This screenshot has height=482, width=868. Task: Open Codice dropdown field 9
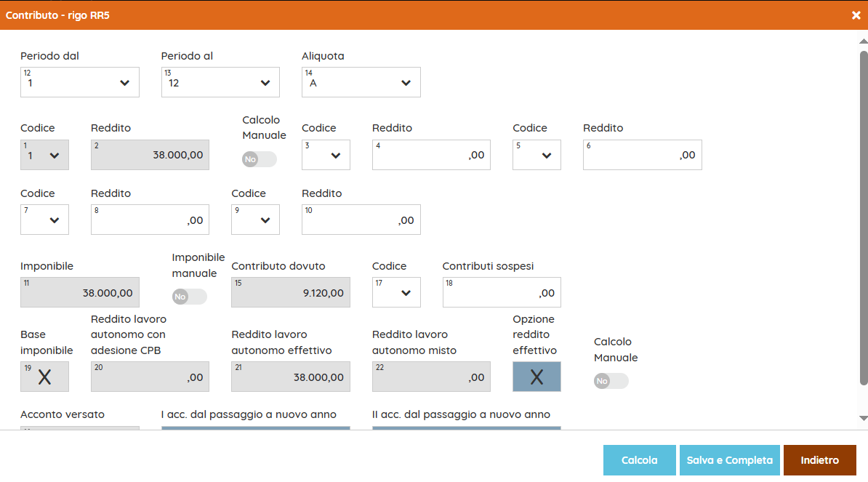(256, 220)
